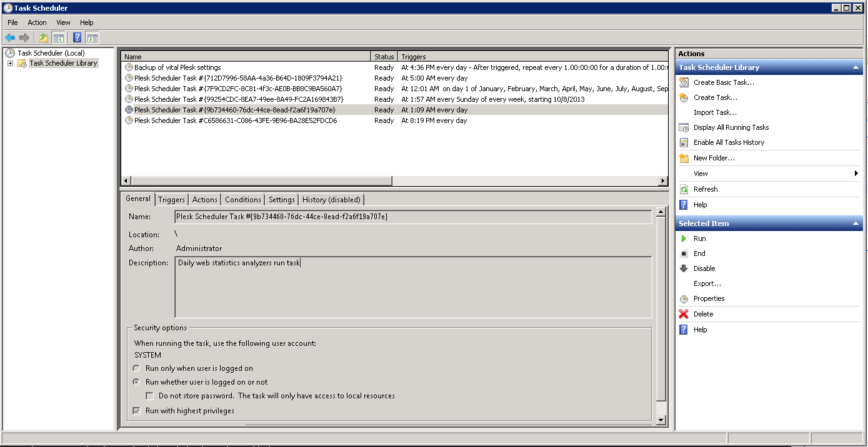Click the Import Task… link
This screenshot has width=868, height=447.
[x=715, y=112]
